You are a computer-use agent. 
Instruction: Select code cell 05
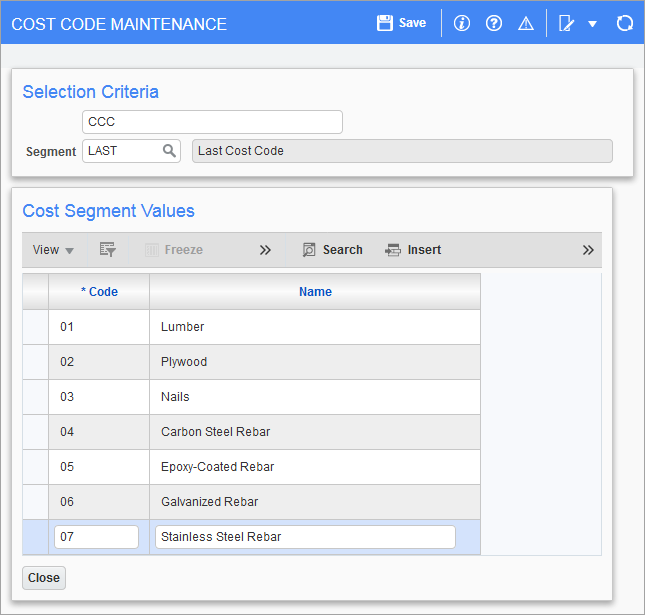[x=99, y=467]
